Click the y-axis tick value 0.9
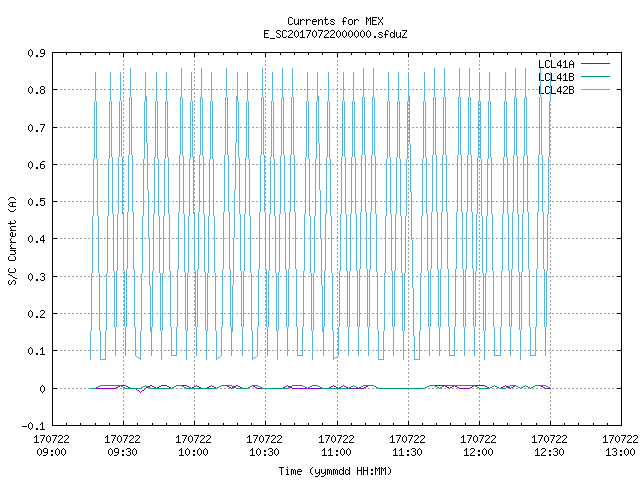Image resolution: width=640 pixels, height=480 pixels. pos(36,53)
